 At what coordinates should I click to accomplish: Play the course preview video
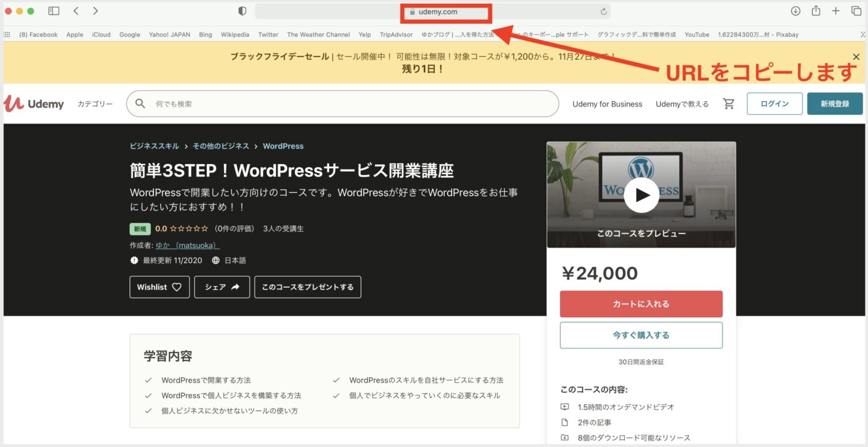pyautogui.click(x=641, y=195)
